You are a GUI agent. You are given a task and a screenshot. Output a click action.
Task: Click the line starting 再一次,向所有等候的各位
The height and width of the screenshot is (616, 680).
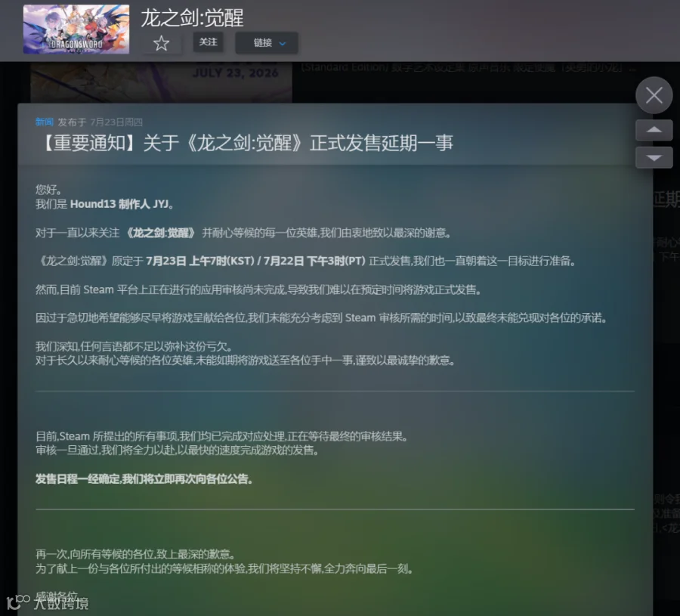click(x=136, y=554)
